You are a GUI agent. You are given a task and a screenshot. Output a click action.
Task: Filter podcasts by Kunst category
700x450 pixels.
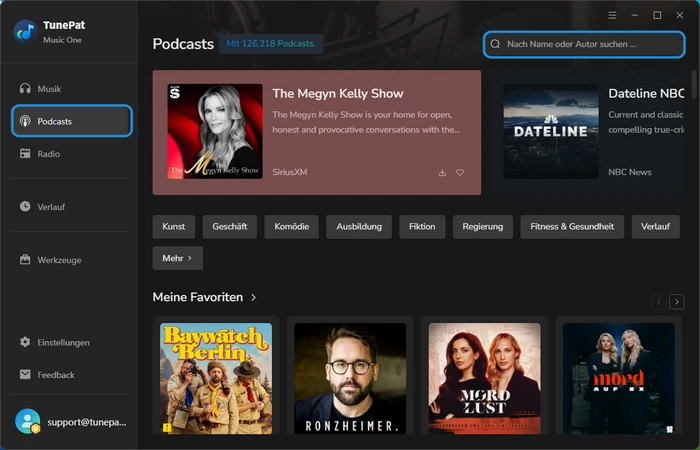click(x=174, y=226)
